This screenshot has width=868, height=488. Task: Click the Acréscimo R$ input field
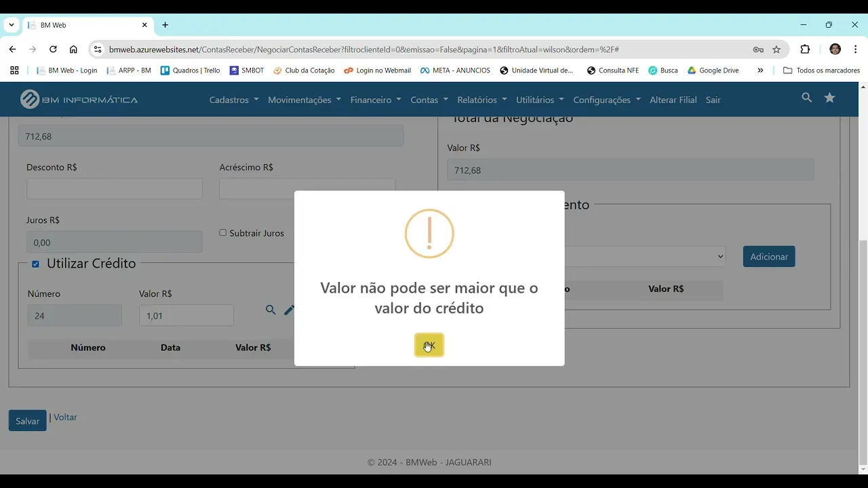(x=307, y=188)
